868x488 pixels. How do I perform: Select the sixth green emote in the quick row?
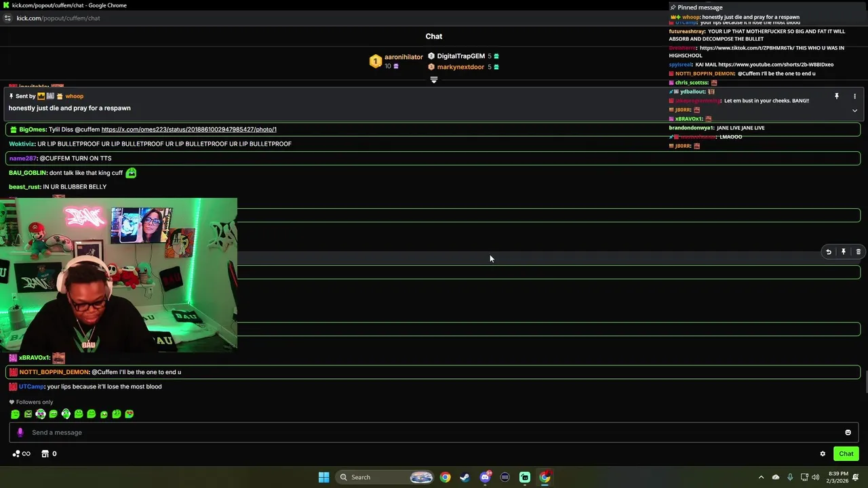(79, 414)
